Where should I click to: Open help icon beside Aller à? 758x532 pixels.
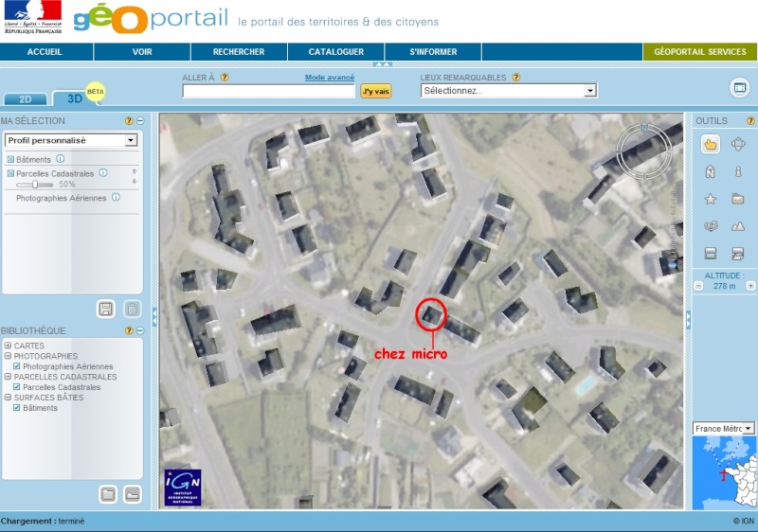coord(225,78)
